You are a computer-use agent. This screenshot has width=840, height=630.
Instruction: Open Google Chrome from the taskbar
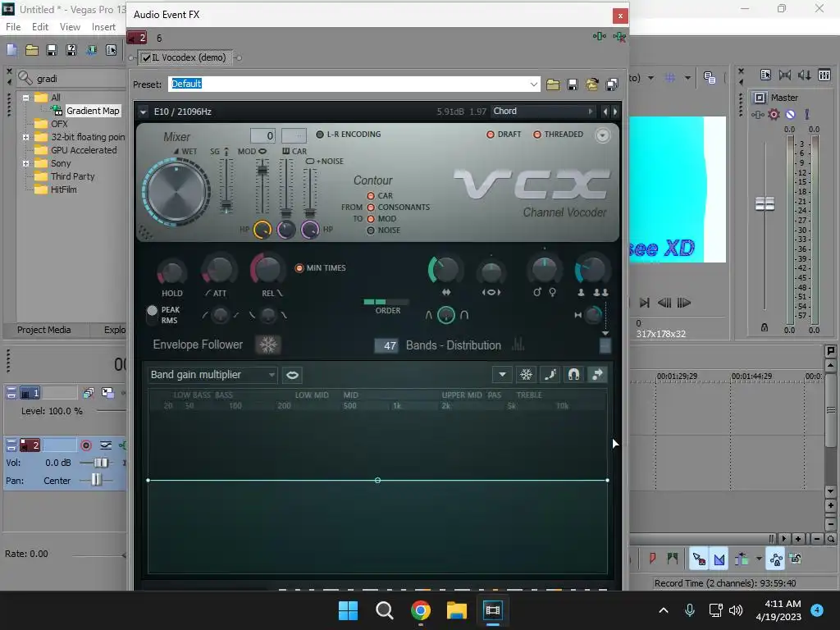(x=421, y=609)
